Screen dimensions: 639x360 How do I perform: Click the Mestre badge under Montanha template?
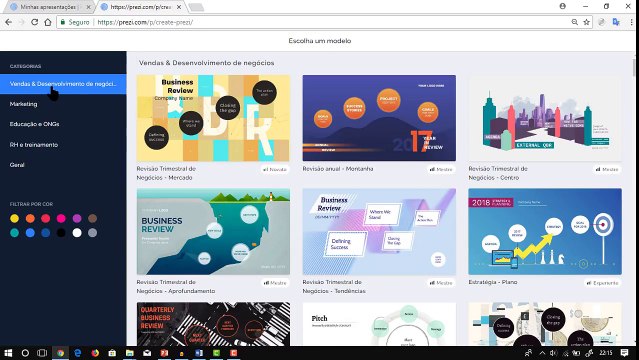[441, 169]
